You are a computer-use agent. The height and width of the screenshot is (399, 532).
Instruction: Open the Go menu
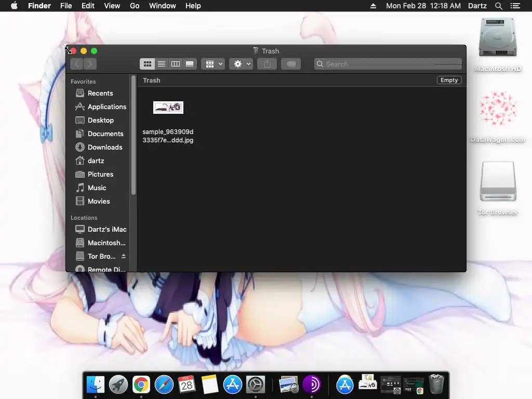[x=135, y=6]
